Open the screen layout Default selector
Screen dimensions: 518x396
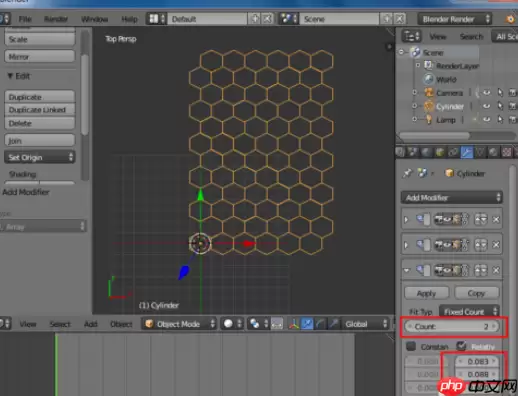[207, 19]
